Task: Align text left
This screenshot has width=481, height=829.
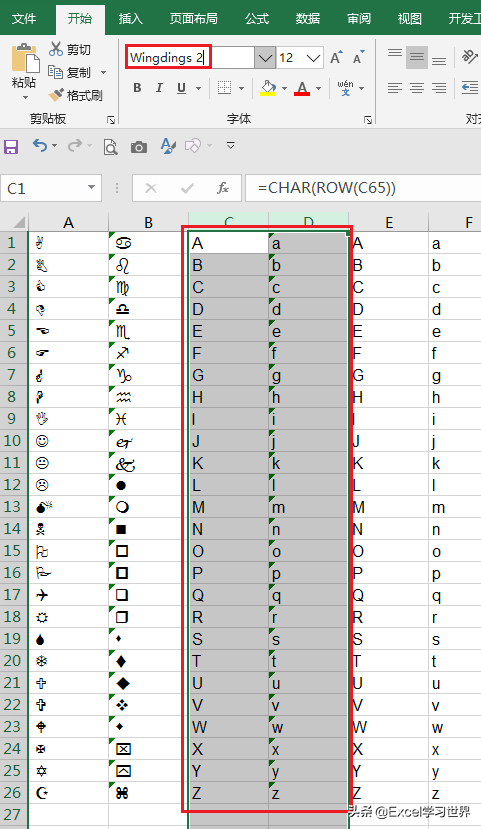Action: click(x=394, y=88)
